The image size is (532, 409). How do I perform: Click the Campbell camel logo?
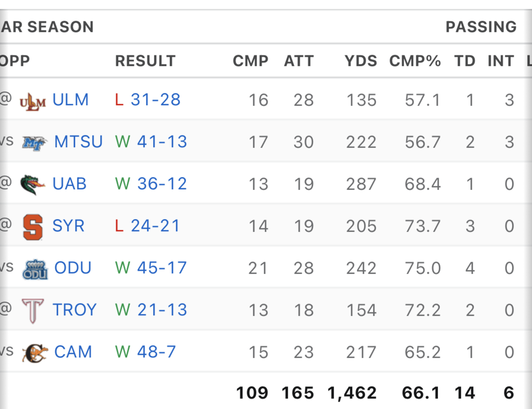point(35,353)
